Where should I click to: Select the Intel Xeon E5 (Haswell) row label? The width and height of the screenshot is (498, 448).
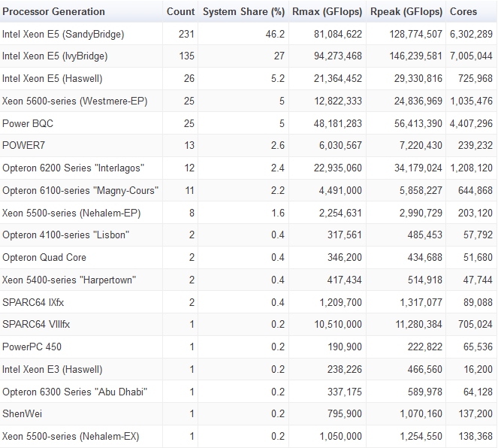tap(53, 78)
